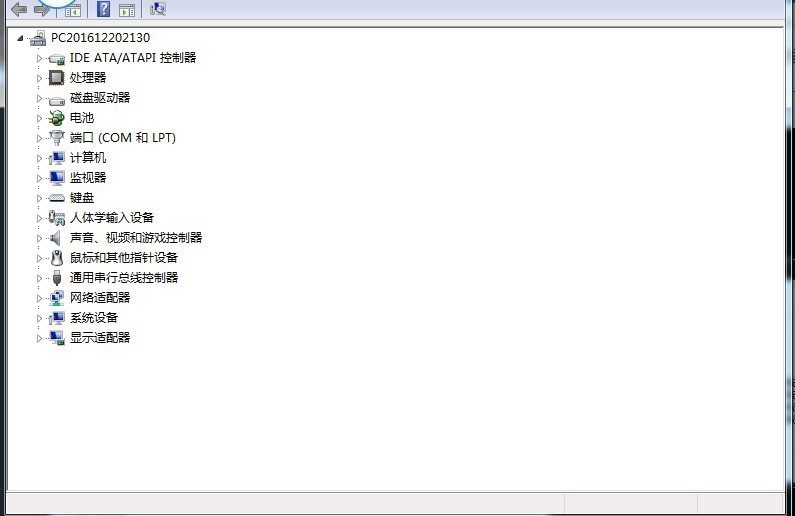The image size is (795, 516).
Task: Click the processor chip icon beside 处理器
Action: (x=56, y=78)
